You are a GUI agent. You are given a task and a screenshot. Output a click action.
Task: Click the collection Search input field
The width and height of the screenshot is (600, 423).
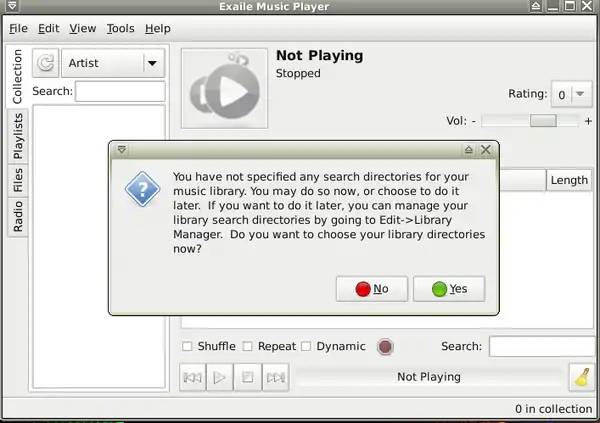(x=120, y=92)
